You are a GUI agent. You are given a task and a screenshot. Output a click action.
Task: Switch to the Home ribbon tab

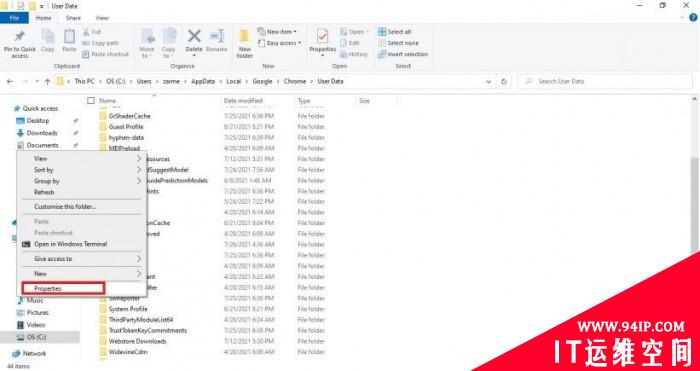click(x=43, y=18)
